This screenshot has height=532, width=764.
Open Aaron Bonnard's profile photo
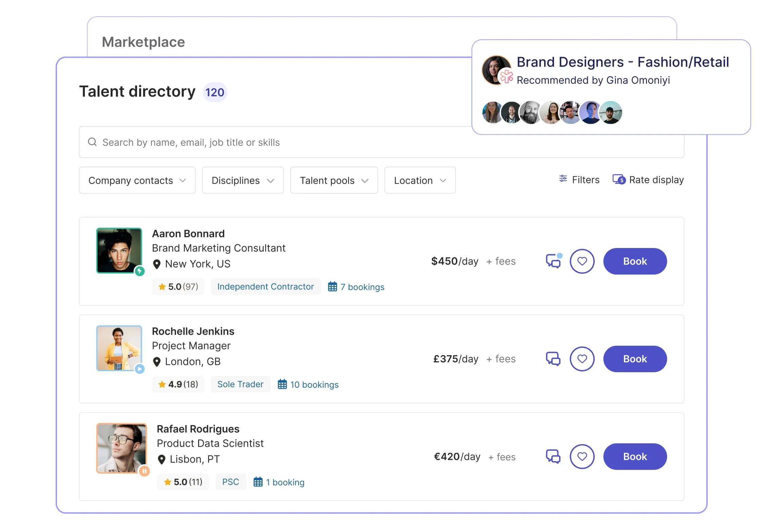[x=119, y=250]
